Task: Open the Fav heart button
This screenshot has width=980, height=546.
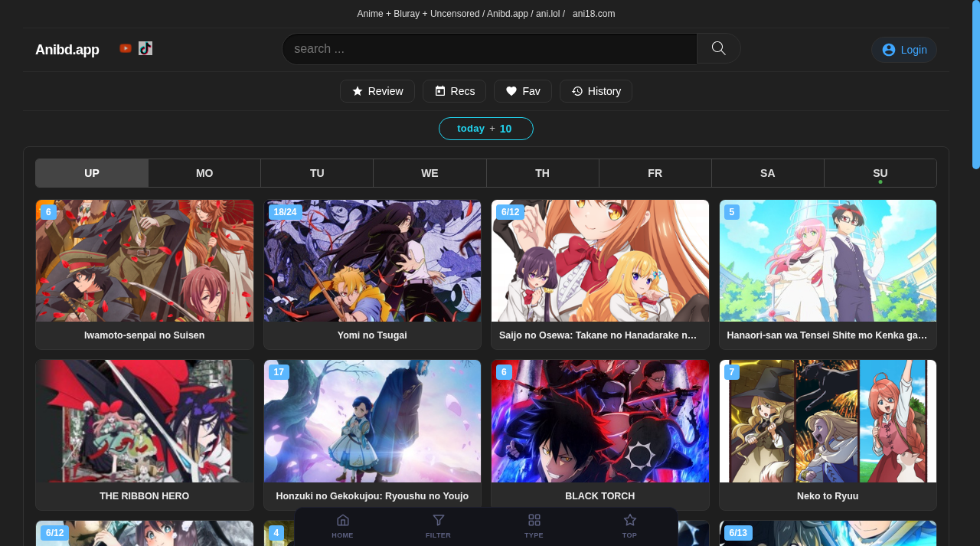Action: click(523, 91)
